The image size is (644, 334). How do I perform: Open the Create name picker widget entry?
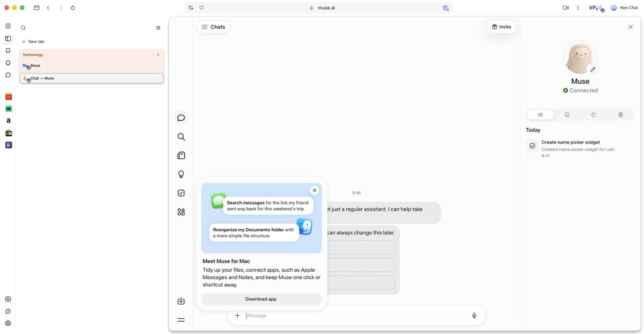pyautogui.click(x=581, y=149)
